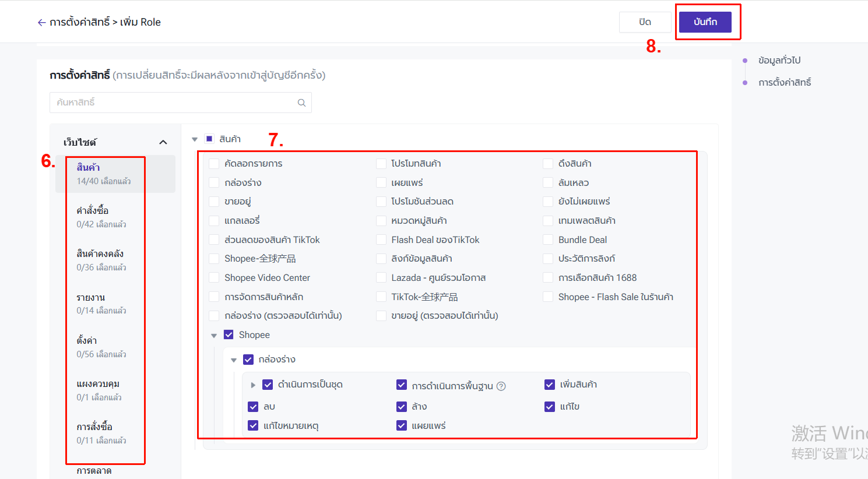Click the search magnifier icon in ค้นหาสิทธิ์
The width and height of the screenshot is (868, 479).
pos(301,103)
